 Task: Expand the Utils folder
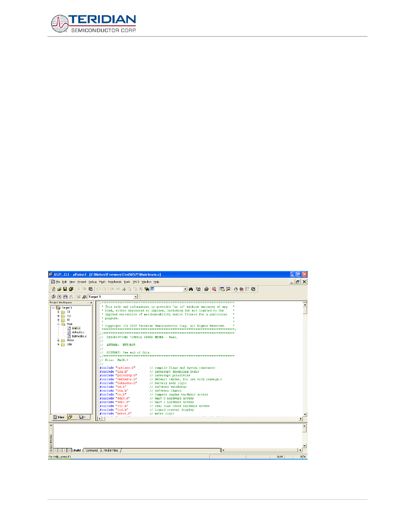coord(58,344)
